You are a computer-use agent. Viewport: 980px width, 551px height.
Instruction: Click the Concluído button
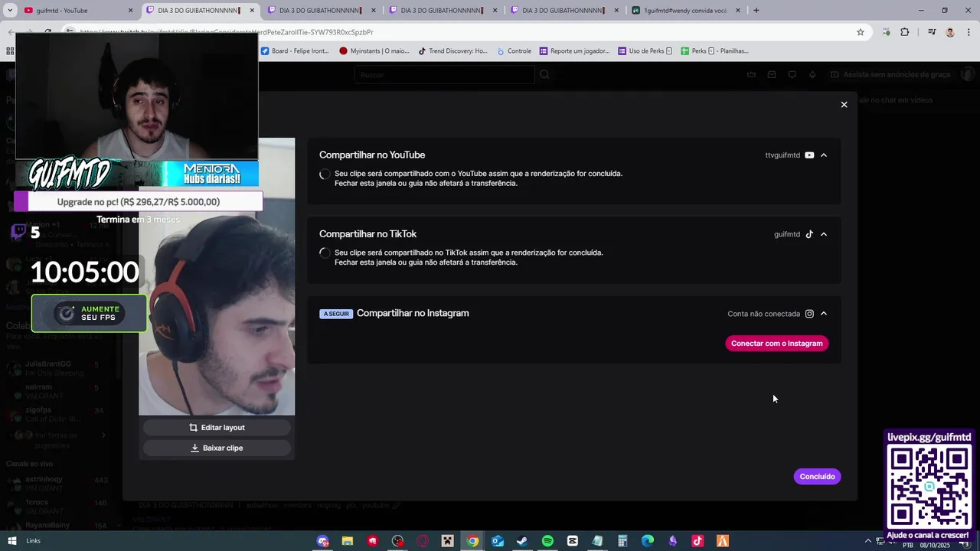pos(817,477)
